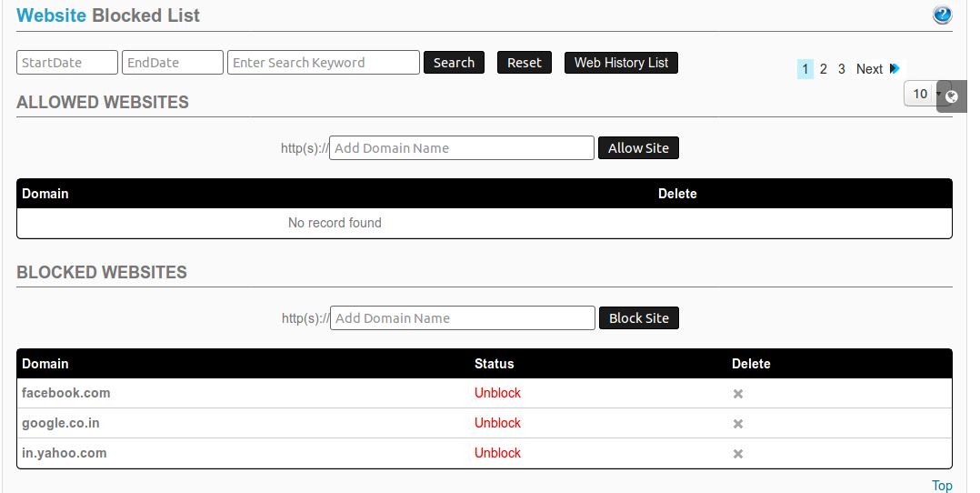Viewport: 980px width, 493px height.
Task: Click Delete header in blocked websites table
Action: coord(751,364)
